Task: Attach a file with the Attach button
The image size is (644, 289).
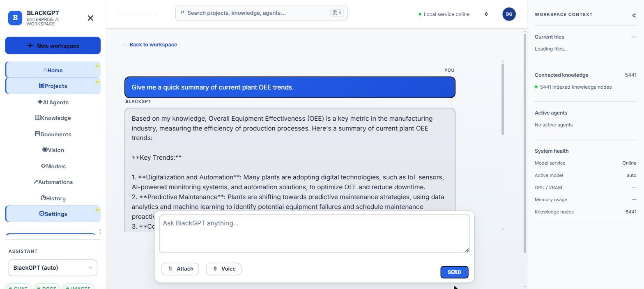Action: 180,269
